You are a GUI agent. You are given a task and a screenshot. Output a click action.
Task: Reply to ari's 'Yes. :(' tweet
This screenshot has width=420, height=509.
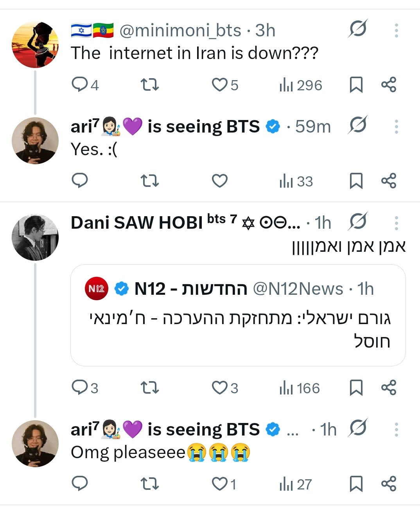point(80,181)
